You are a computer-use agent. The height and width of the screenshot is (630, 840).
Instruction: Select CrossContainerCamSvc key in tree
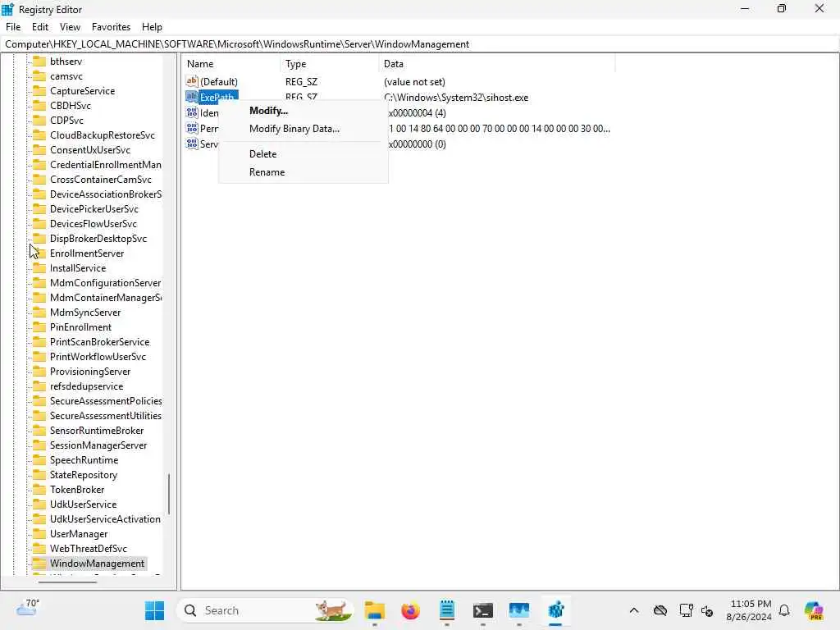(x=101, y=180)
